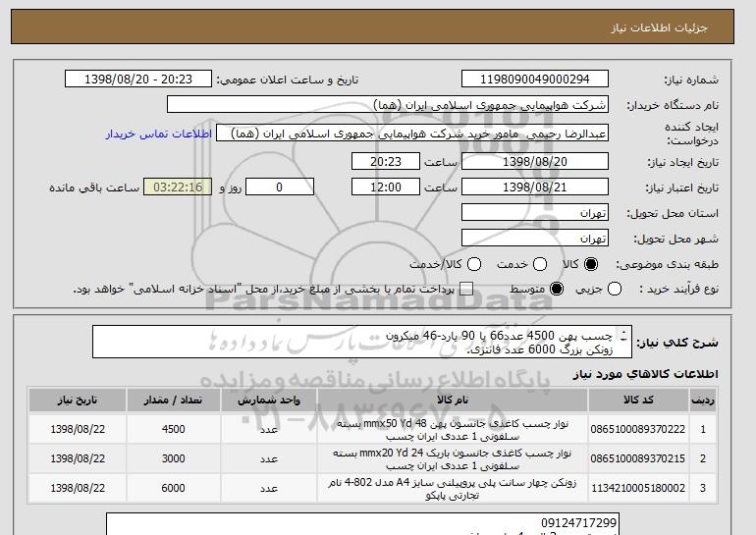Click the validity time field 12:00

click(x=386, y=187)
